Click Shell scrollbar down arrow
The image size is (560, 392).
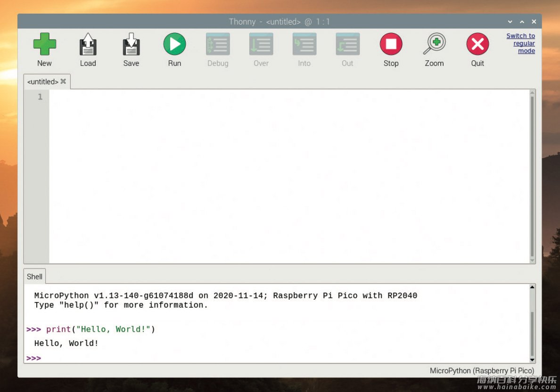(532, 360)
